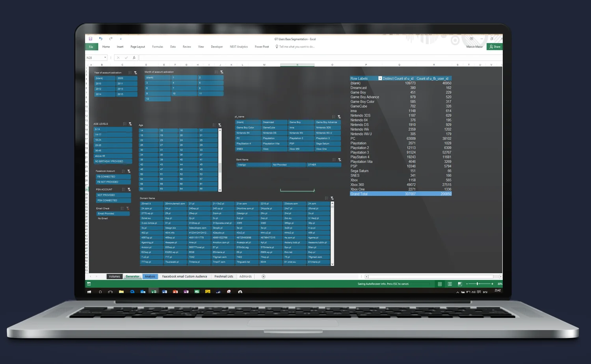Toggle 2015 in Year of account activation slicer

[126, 94]
